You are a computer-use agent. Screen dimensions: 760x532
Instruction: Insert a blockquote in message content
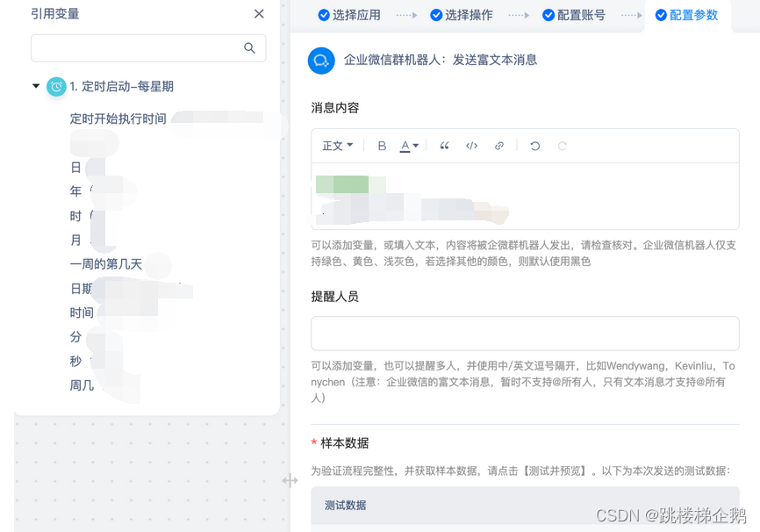click(x=444, y=146)
